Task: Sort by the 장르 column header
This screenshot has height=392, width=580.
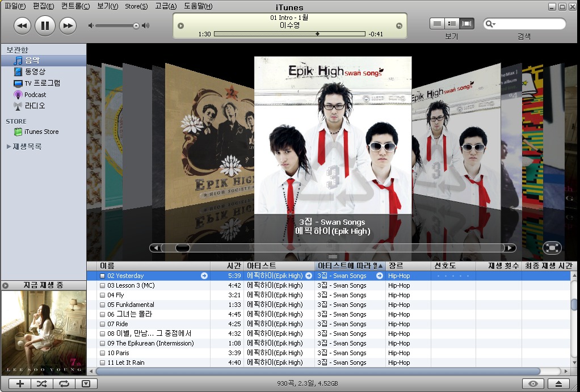Action: click(x=409, y=265)
